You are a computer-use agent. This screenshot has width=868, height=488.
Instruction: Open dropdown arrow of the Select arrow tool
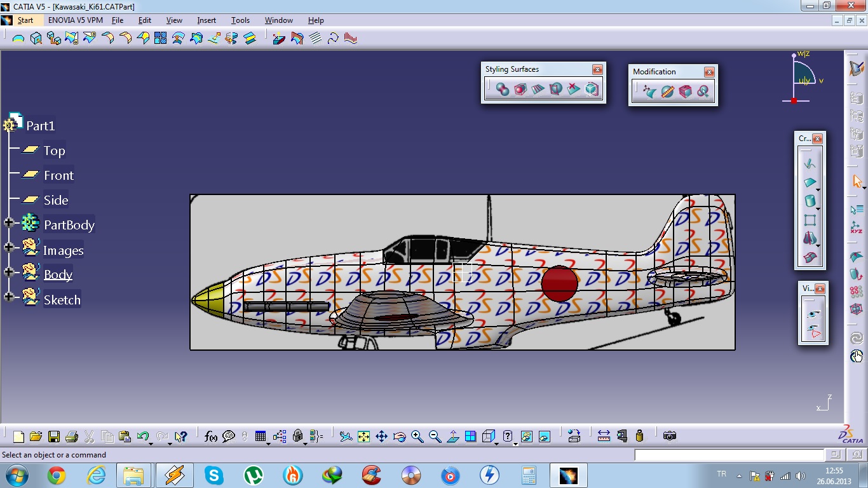point(864,187)
